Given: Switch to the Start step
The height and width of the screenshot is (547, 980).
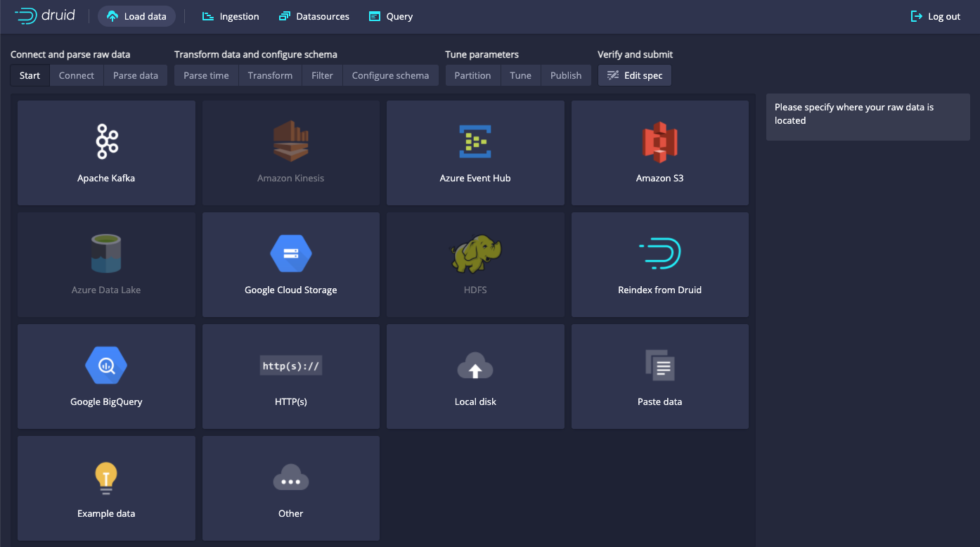Looking at the screenshot, I should (30, 75).
